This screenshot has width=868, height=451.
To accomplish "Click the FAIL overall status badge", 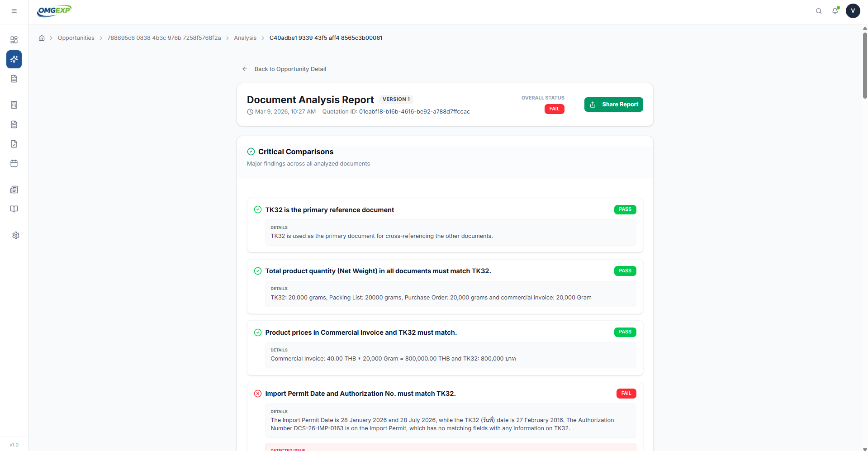I will pos(555,109).
